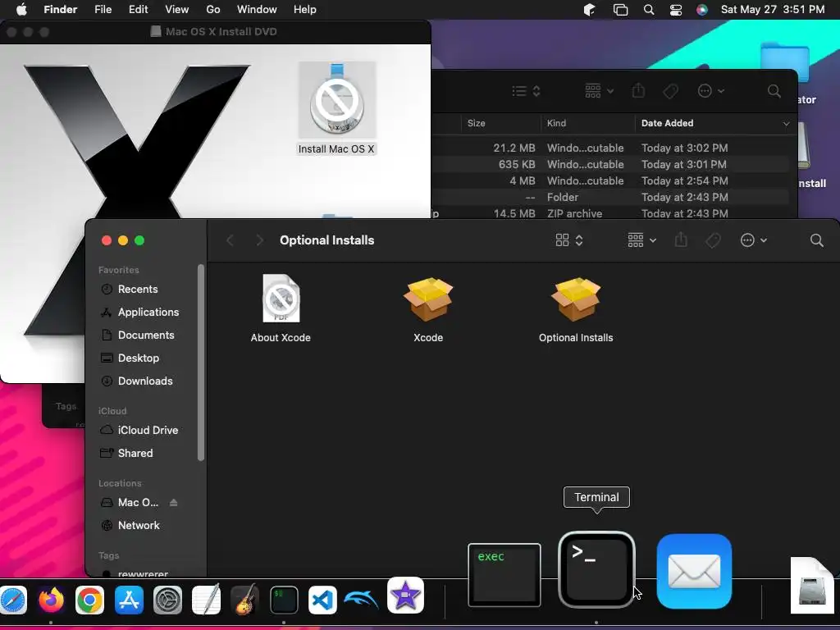Open the Help menu
Screen dimensions: 840x630
pos(305,10)
